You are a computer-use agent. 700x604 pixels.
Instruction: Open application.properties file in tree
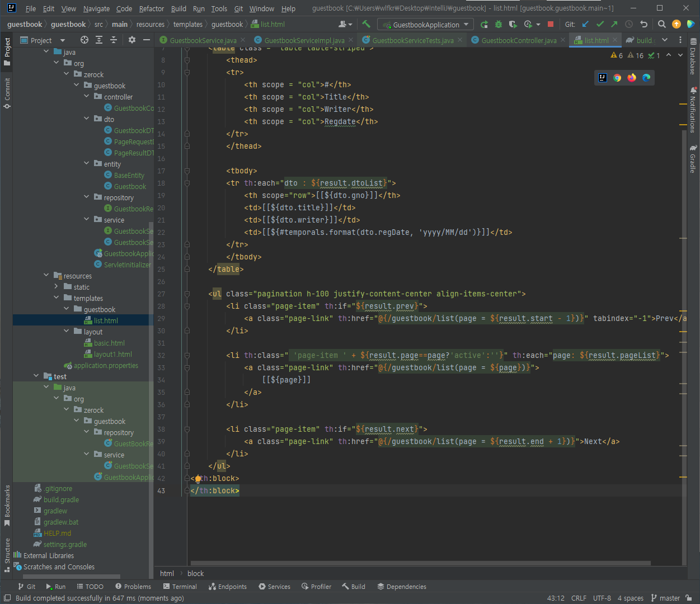click(101, 365)
